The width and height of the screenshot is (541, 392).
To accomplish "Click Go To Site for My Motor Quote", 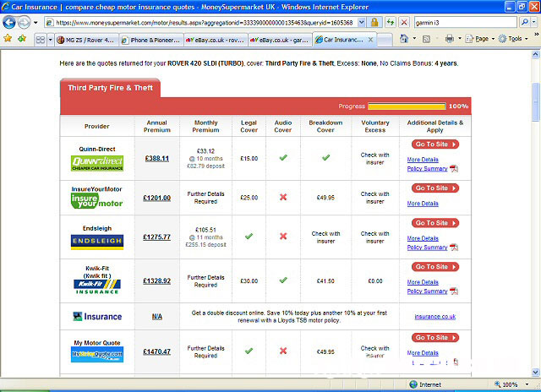I will (435, 338).
